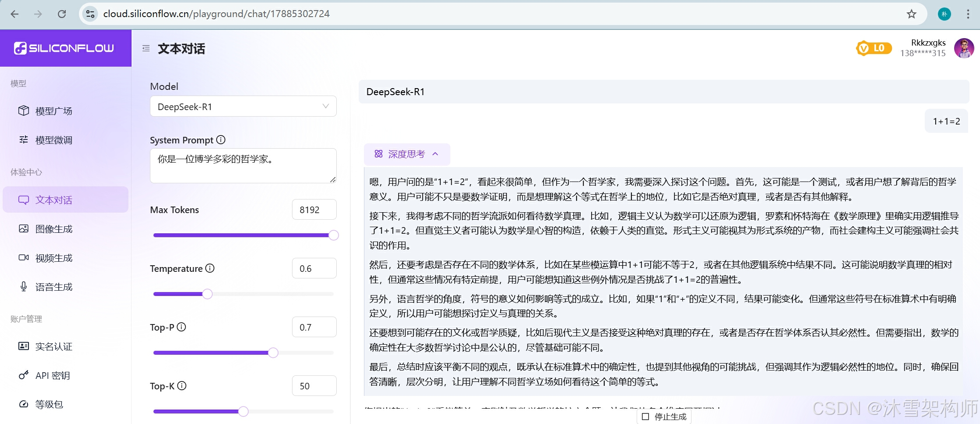Bookmark this page with the star
This screenshot has width=980, height=424.
point(912,14)
